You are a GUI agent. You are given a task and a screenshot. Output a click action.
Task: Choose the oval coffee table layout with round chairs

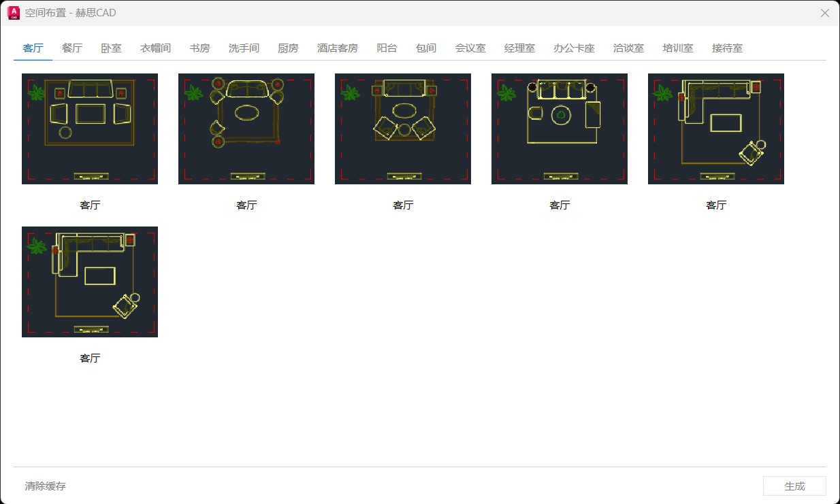246,129
